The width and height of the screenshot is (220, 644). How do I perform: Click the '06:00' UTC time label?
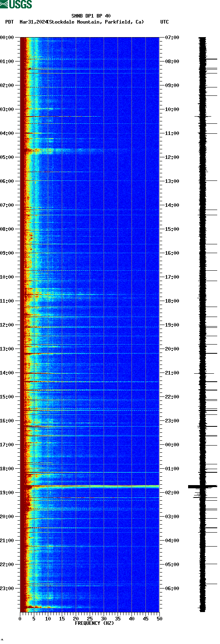(172, 589)
